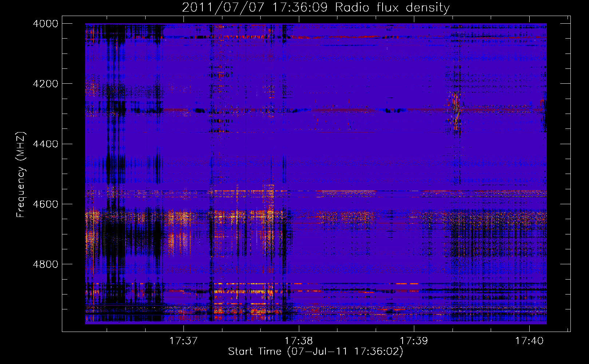This screenshot has height=364, width=589.
Task: Click the 17:39 time tick label
Action: coord(414,341)
